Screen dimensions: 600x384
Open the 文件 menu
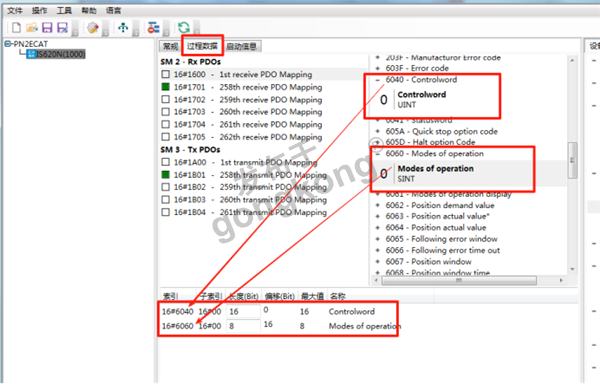point(15,10)
